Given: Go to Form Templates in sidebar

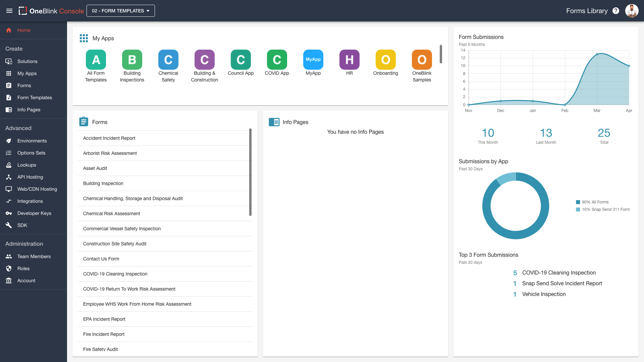Looking at the screenshot, I should 35,98.
